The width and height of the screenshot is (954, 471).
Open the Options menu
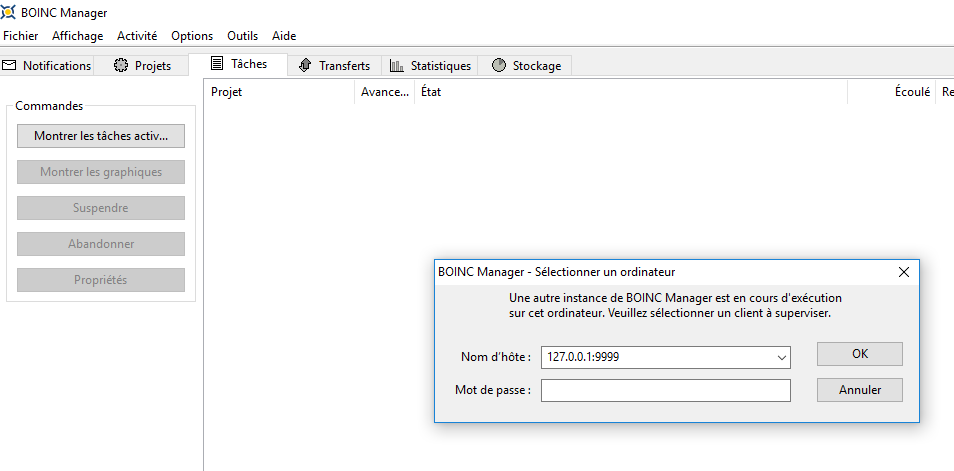click(192, 36)
